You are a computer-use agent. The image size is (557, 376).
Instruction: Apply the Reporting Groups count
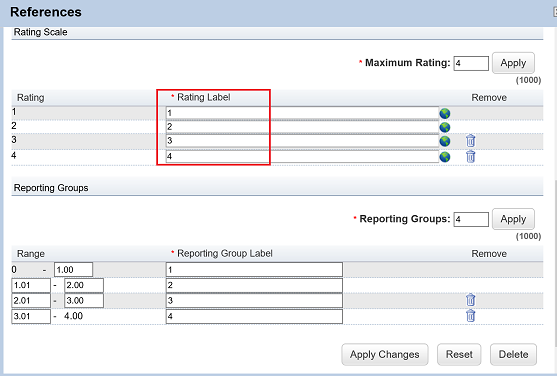pos(513,219)
